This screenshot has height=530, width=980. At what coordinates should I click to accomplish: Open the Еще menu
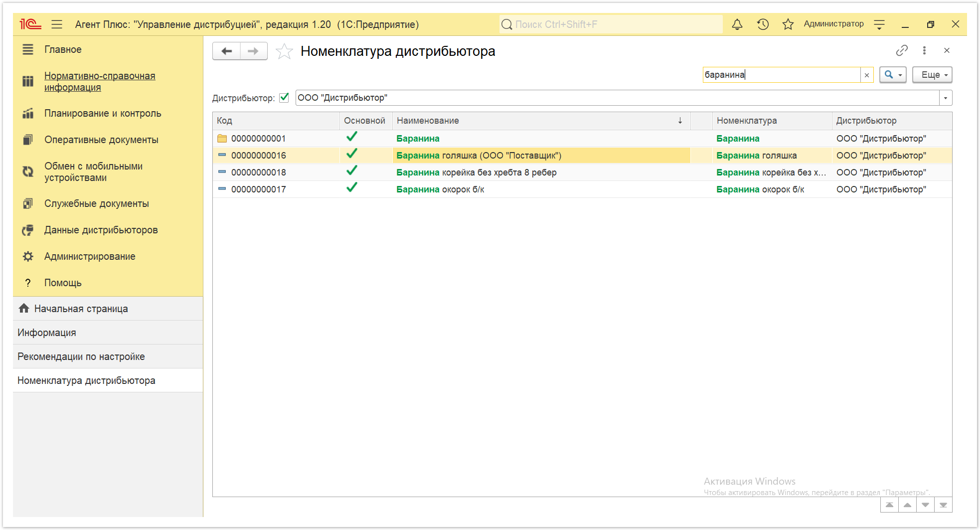tap(932, 75)
